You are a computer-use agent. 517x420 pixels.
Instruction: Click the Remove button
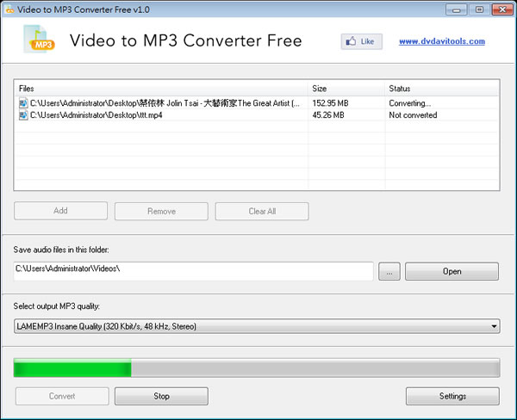point(161,211)
